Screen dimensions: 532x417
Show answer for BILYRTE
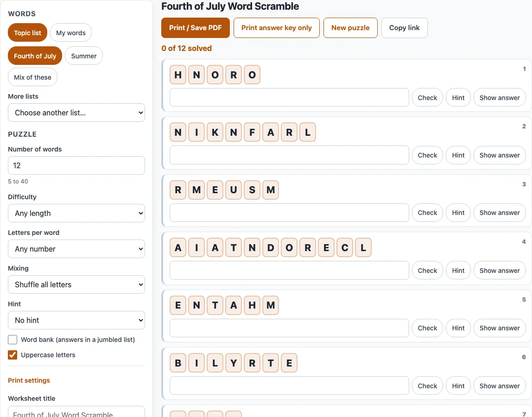click(500, 386)
